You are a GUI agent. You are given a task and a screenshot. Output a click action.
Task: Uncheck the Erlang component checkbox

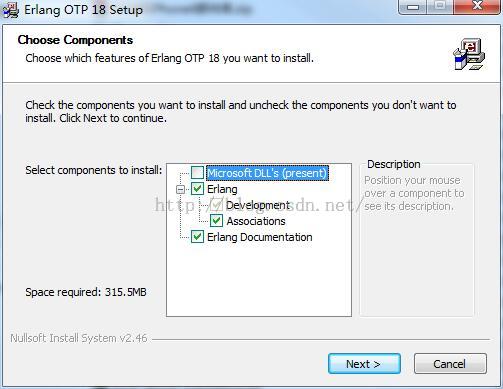tap(197, 189)
